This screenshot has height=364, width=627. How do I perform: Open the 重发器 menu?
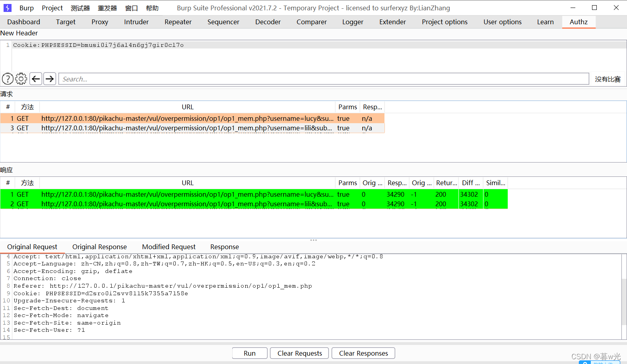point(107,8)
